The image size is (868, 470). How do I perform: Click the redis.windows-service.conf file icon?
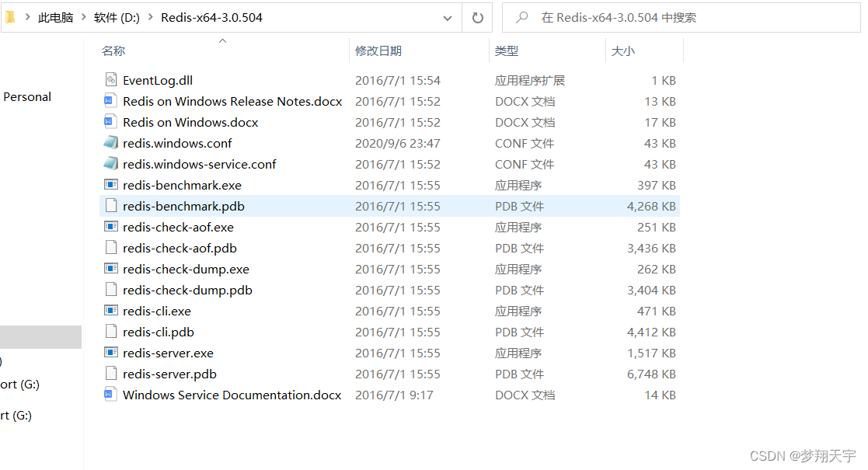111,164
